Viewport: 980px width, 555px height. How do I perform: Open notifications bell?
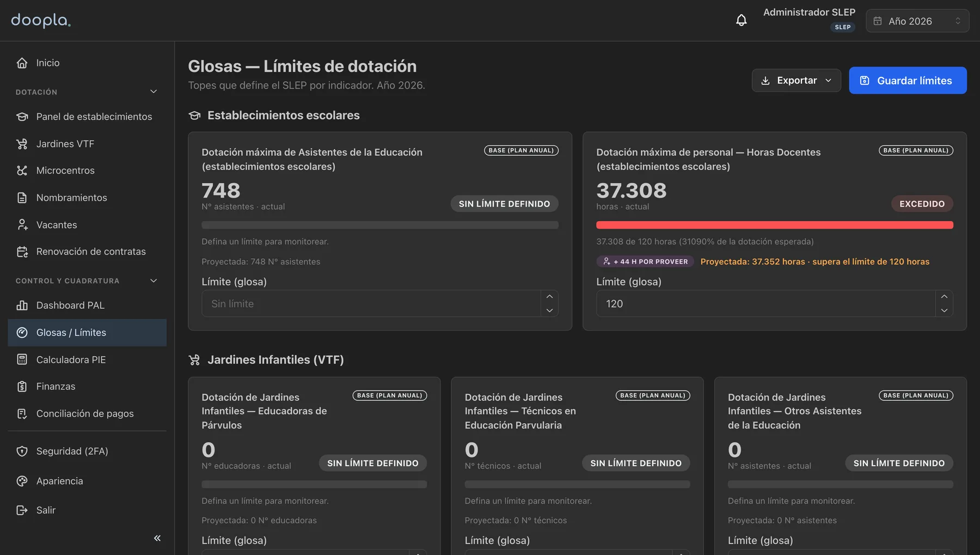[742, 21]
